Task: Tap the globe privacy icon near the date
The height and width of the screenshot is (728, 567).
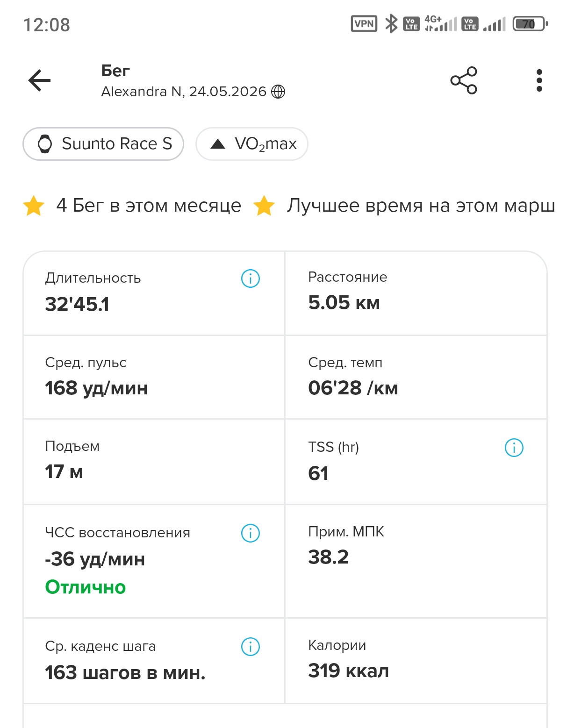Action: [278, 92]
